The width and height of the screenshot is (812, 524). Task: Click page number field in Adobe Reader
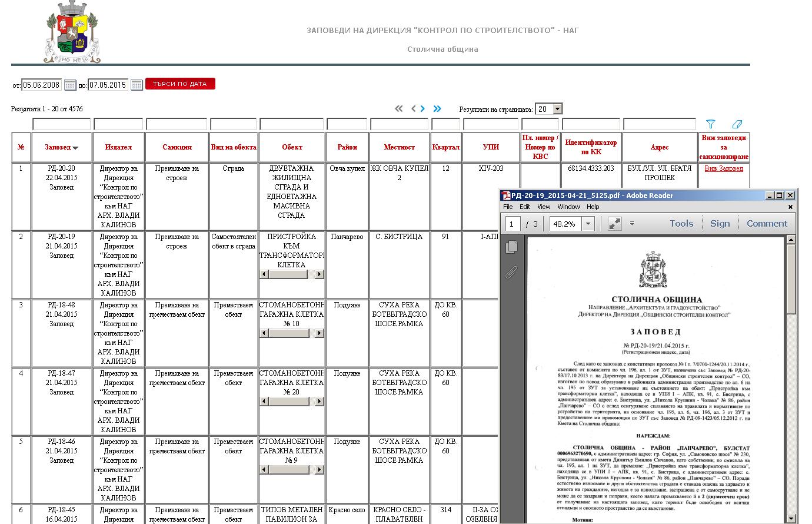pos(513,224)
